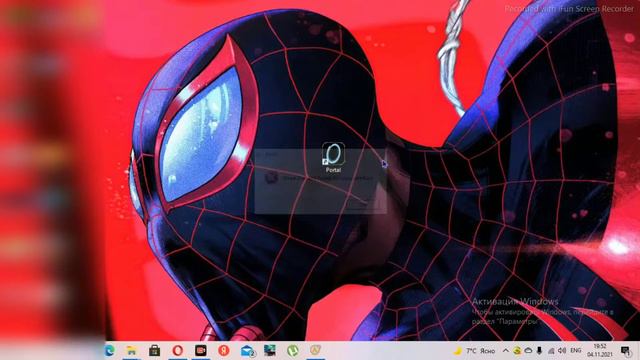Open File Explorer from the taskbar

(x=131, y=351)
